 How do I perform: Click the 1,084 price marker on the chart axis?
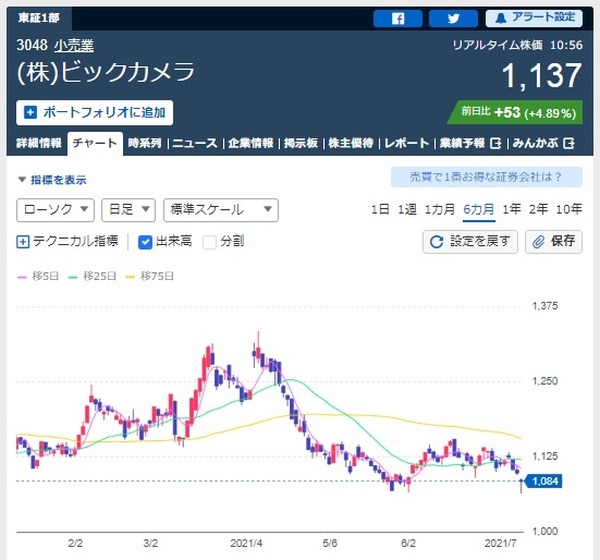click(545, 481)
